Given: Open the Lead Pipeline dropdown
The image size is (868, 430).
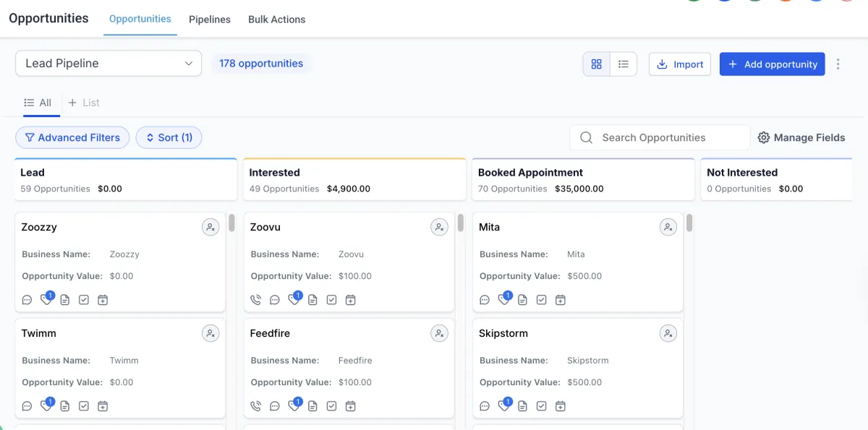Looking at the screenshot, I should point(109,64).
